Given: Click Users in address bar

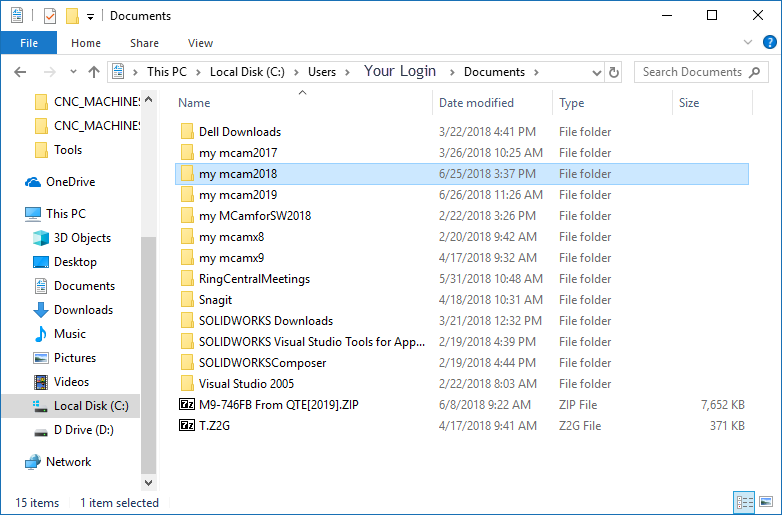Looking at the screenshot, I should pos(322,72).
